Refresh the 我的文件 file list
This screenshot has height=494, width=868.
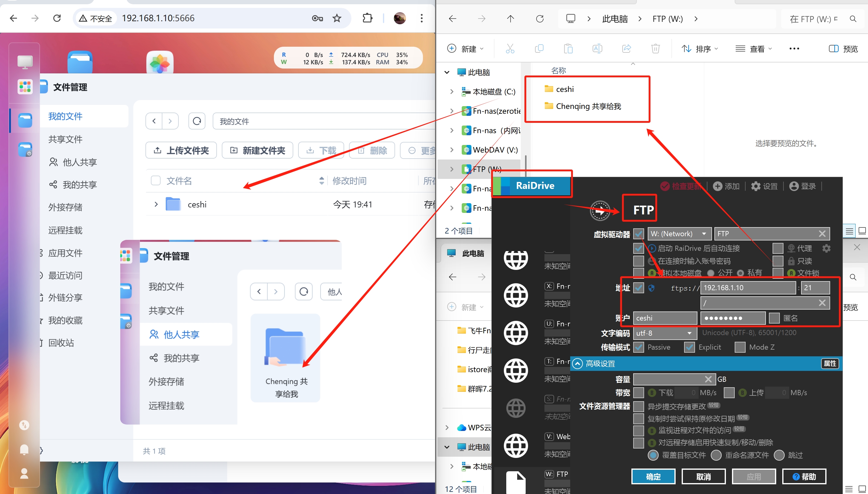coord(197,121)
